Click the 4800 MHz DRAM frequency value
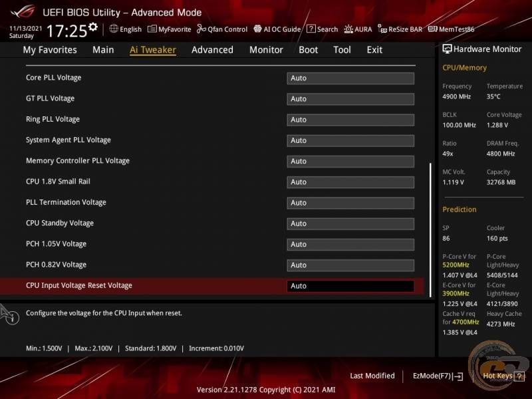532x399 pixels. (x=501, y=154)
